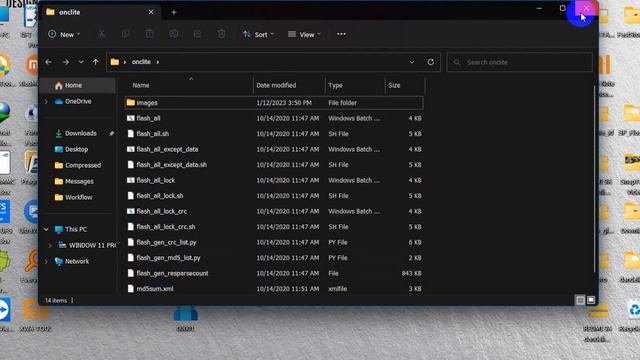Minimize the File Explorer window
This screenshot has width=640, height=360.
[539, 8]
